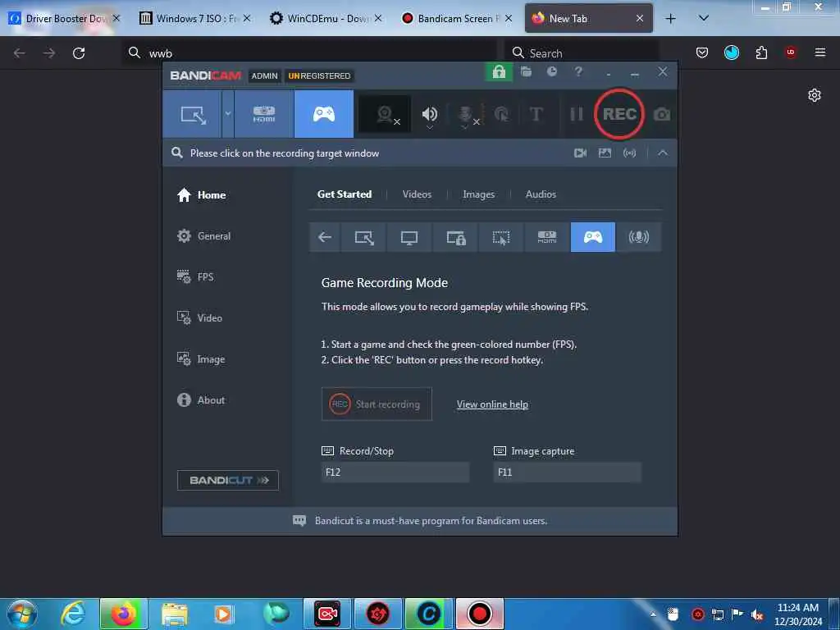Open Video settings in sidebar

coord(199,318)
